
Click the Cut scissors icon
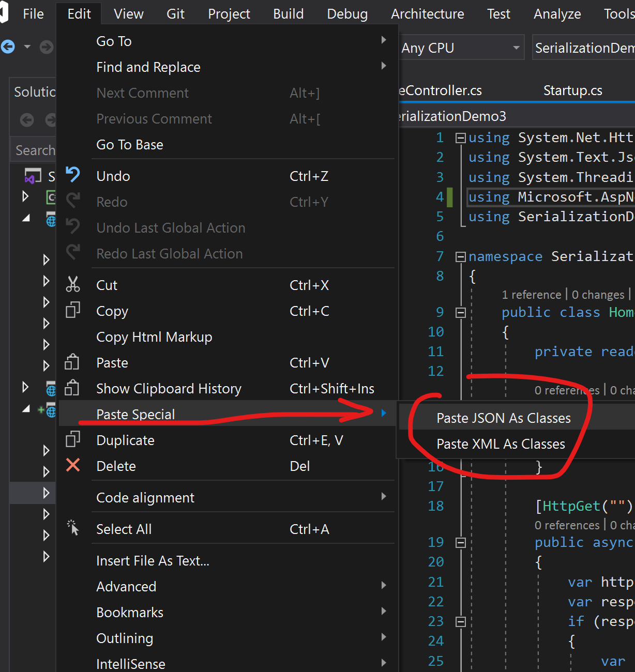[73, 284]
